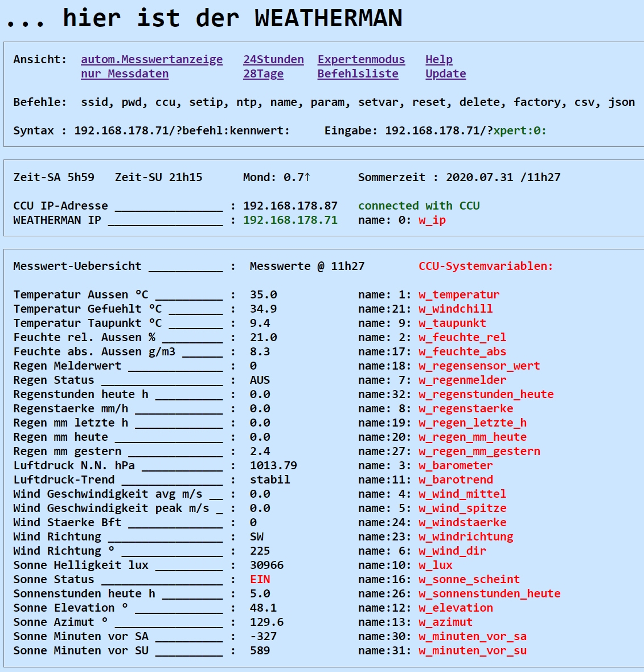Click the 'connected with CCU' status text
The height and width of the screenshot is (672, 644).
click(x=419, y=206)
